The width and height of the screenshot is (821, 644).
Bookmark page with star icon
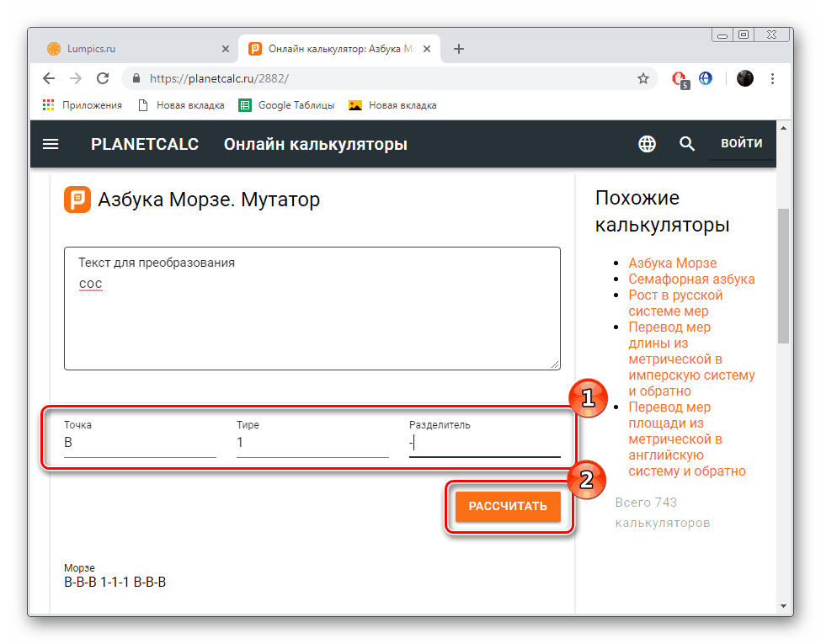pyautogui.click(x=643, y=78)
